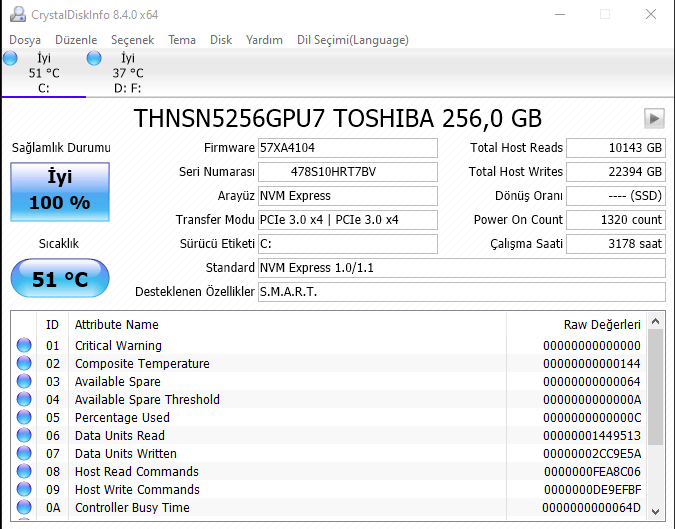Click Total Host Writes value 22394 GB
This screenshot has height=529, width=675.
point(616,172)
